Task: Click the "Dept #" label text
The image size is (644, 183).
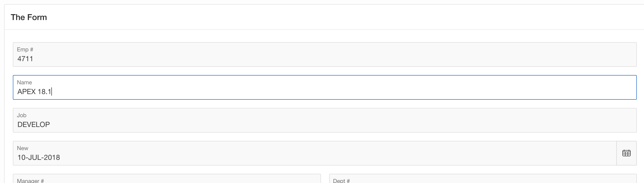Action: (x=341, y=181)
